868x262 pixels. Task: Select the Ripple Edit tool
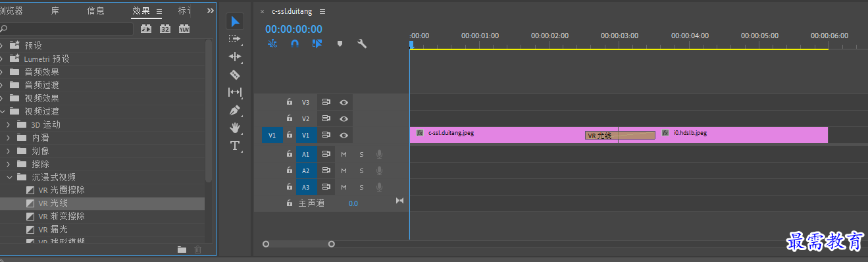click(235, 57)
